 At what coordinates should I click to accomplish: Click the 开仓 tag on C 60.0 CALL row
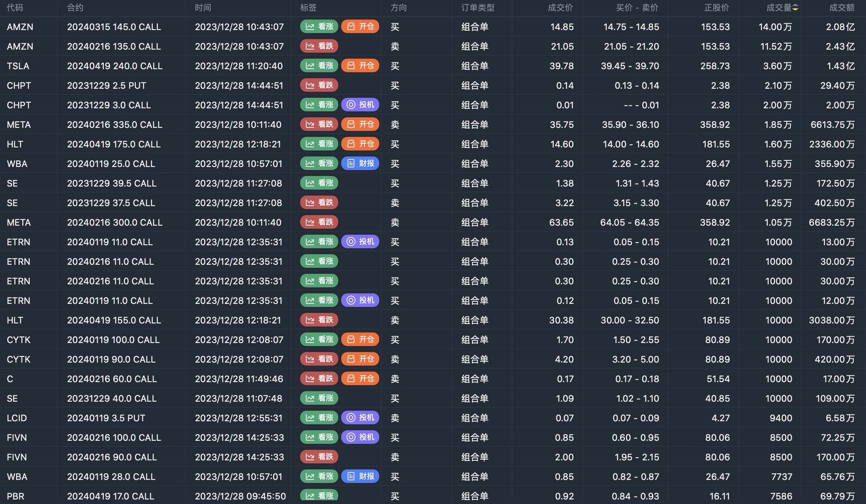pos(360,378)
